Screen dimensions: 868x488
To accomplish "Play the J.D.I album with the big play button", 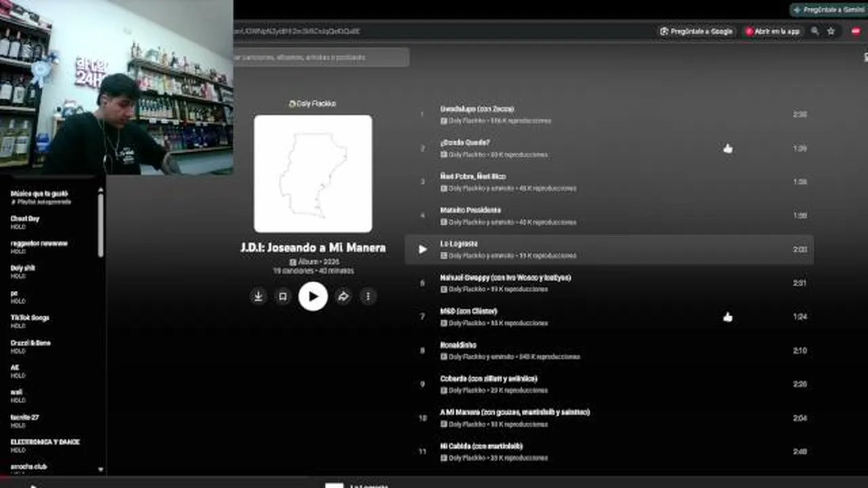I will point(313,296).
